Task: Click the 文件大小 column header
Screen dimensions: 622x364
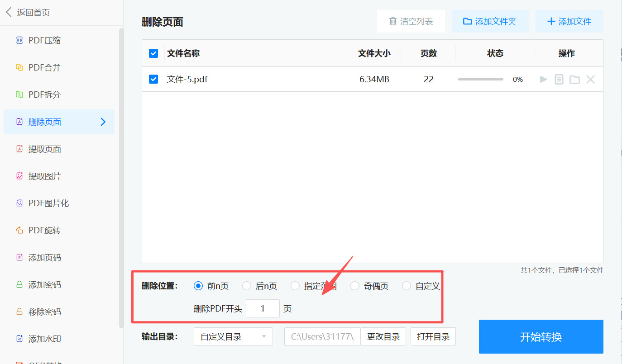Action: click(x=374, y=53)
